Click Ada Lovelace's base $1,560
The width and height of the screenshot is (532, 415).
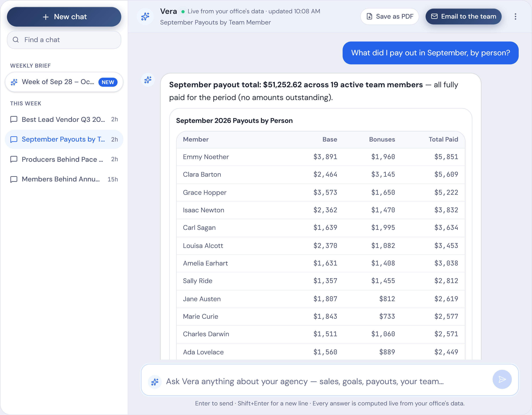(325, 352)
